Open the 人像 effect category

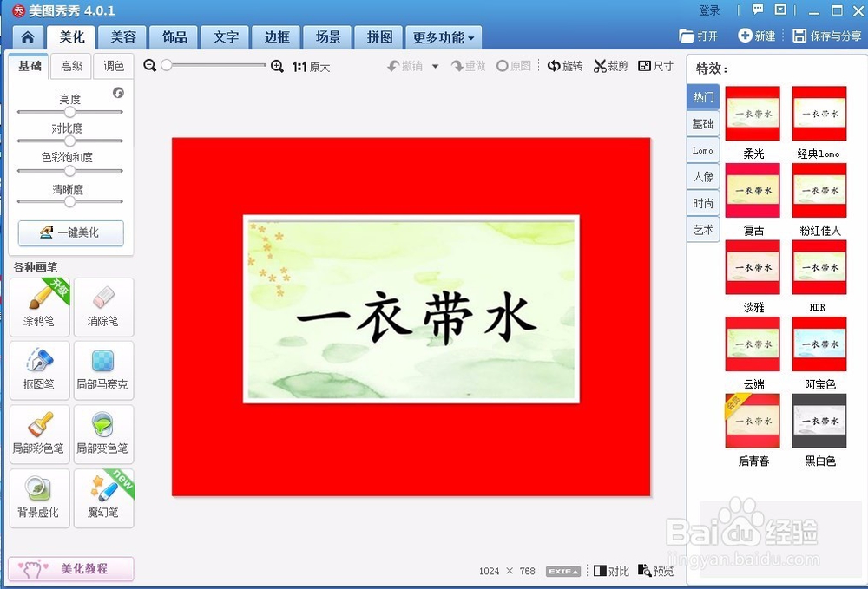click(x=703, y=176)
